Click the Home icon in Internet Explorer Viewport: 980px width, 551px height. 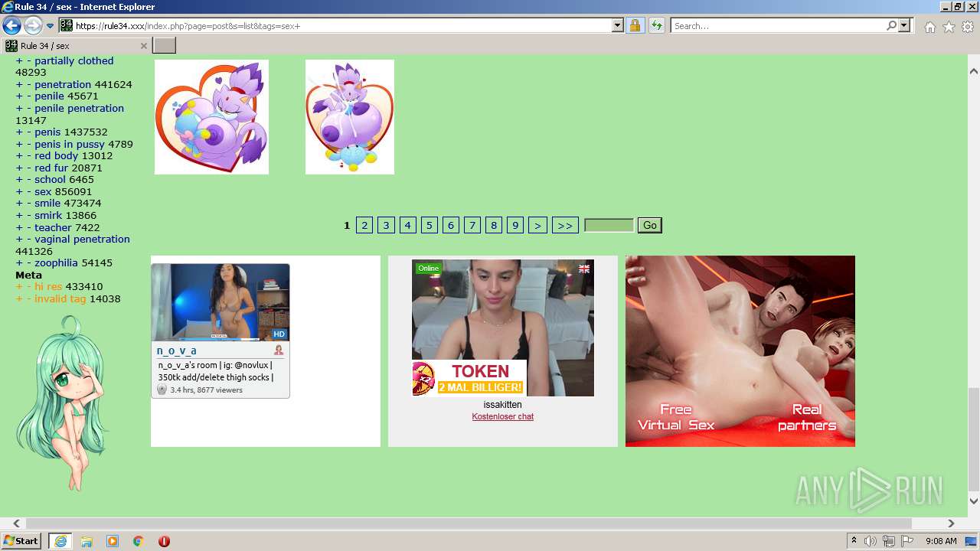[929, 27]
